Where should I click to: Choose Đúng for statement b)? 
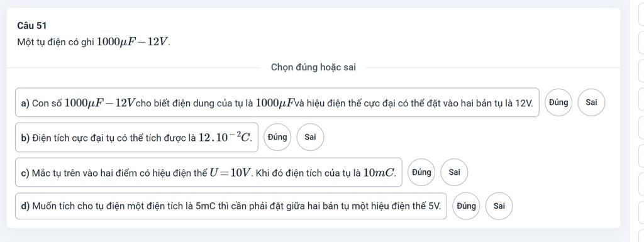277,138
